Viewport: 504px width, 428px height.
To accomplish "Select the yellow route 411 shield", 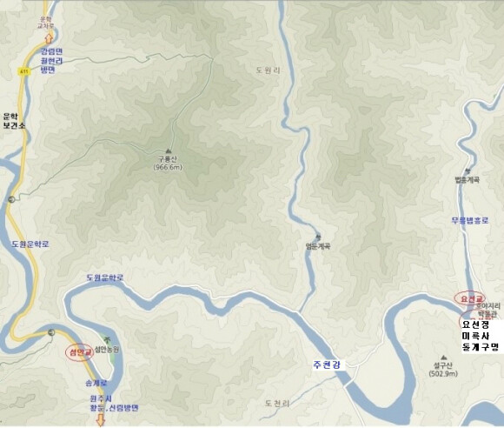I will click(24, 71).
